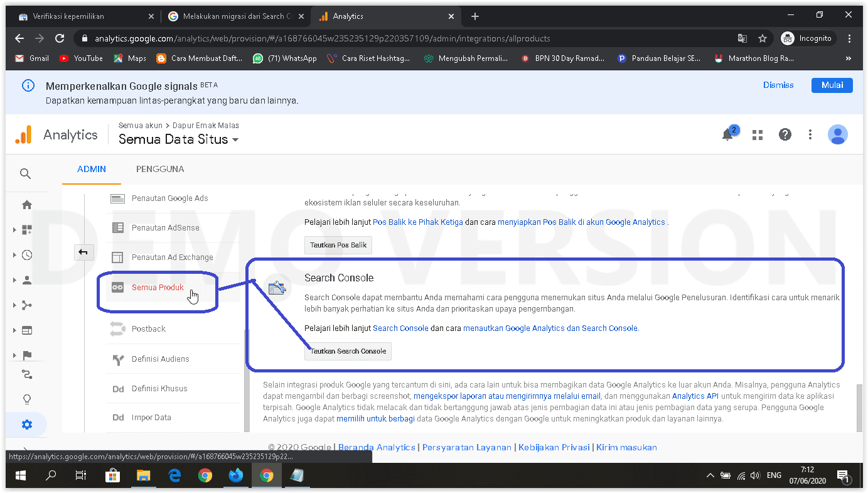868x493 pixels.
Task: Expand Conversions section arrow in sidebar
Action: (14, 355)
